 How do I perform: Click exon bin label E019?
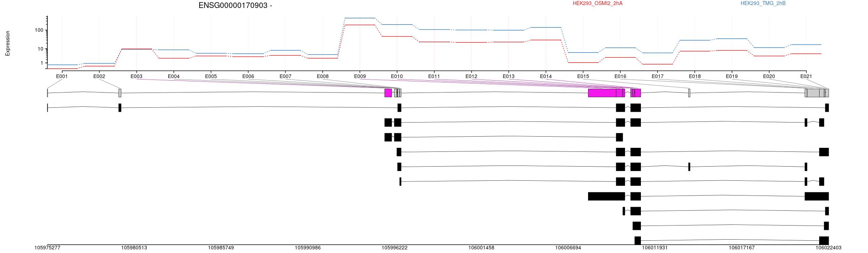732,76
